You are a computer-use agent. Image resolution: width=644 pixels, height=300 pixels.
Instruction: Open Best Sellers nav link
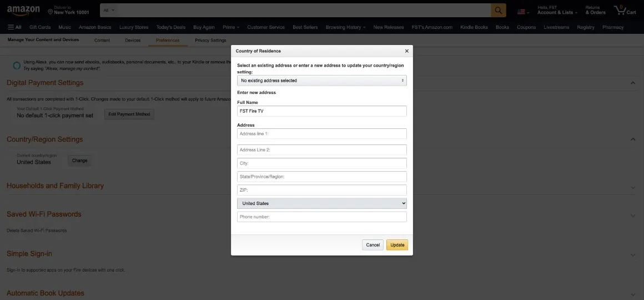305,27
